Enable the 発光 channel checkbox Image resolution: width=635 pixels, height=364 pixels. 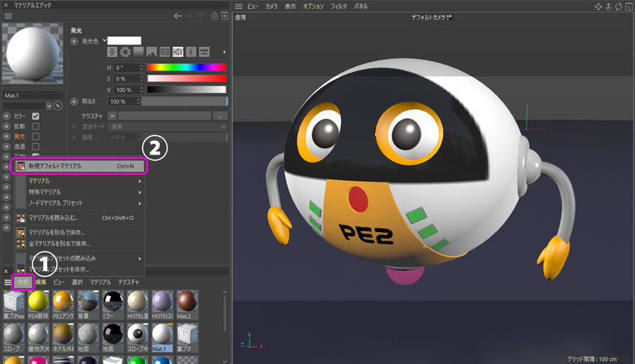[x=36, y=137]
